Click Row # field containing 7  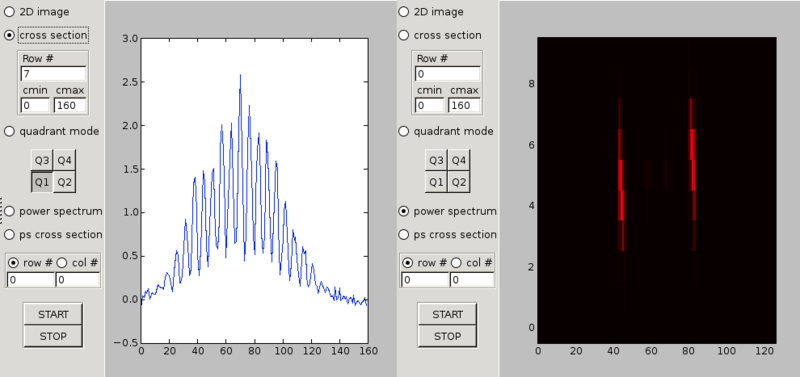point(53,74)
